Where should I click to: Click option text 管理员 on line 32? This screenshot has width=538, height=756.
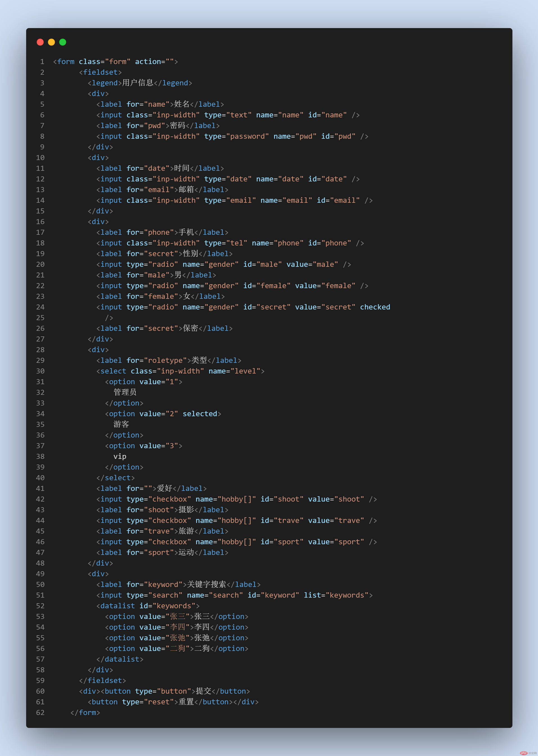click(x=125, y=392)
